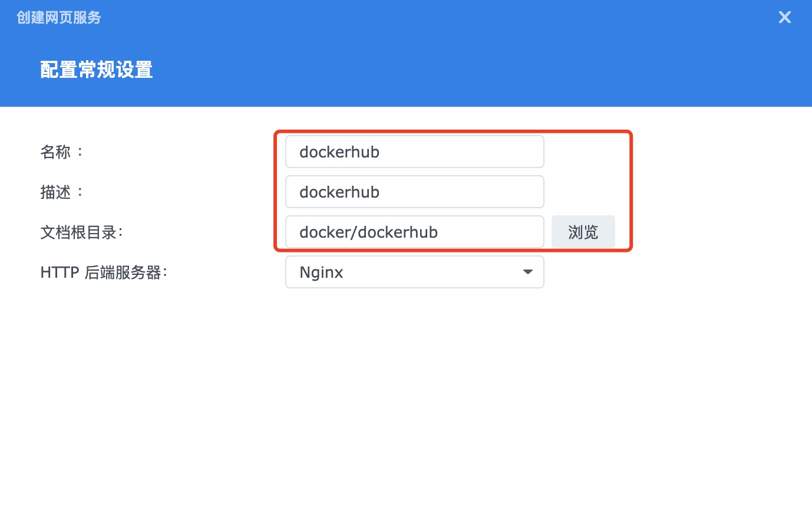Screen dimensions: 812x519
Task: Open the HTTP 后端服务器 dropdown box
Action: click(x=414, y=272)
